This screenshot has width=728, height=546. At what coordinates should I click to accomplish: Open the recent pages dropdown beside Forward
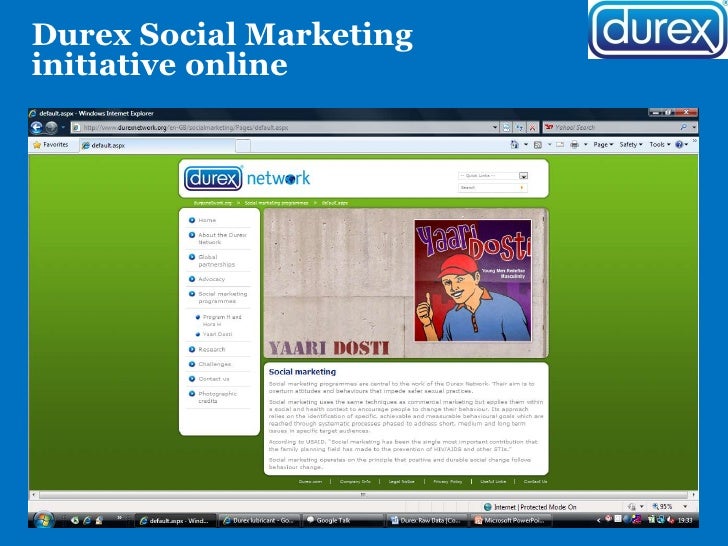tap(63, 127)
